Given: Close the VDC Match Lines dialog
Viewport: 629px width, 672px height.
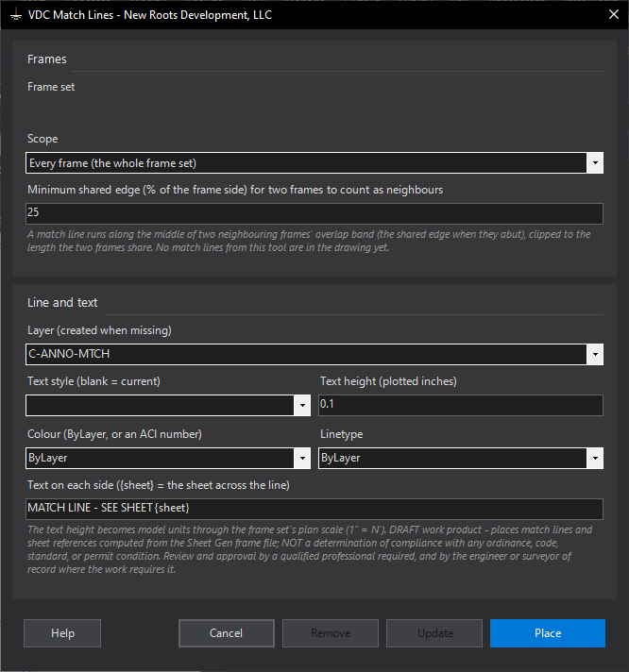Looking at the screenshot, I should (x=614, y=14).
